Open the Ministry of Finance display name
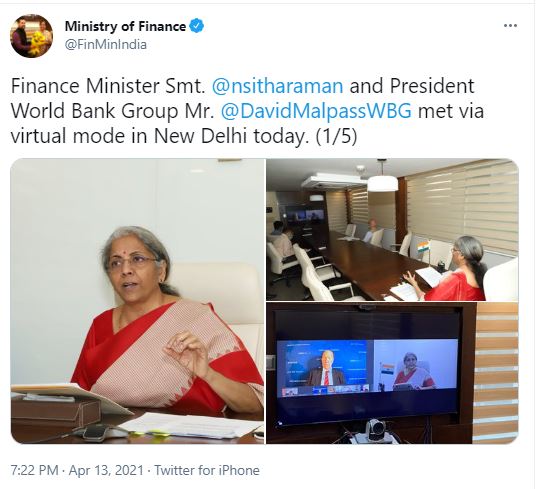The image size is (536, 489). [x=125, y=26]
